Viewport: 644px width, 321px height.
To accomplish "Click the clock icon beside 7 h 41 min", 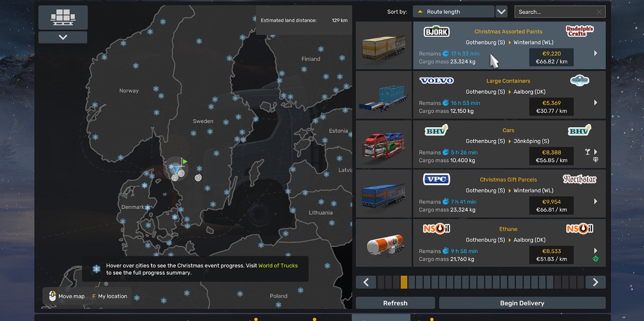I will pyautogui.click(x=445, y=202).
